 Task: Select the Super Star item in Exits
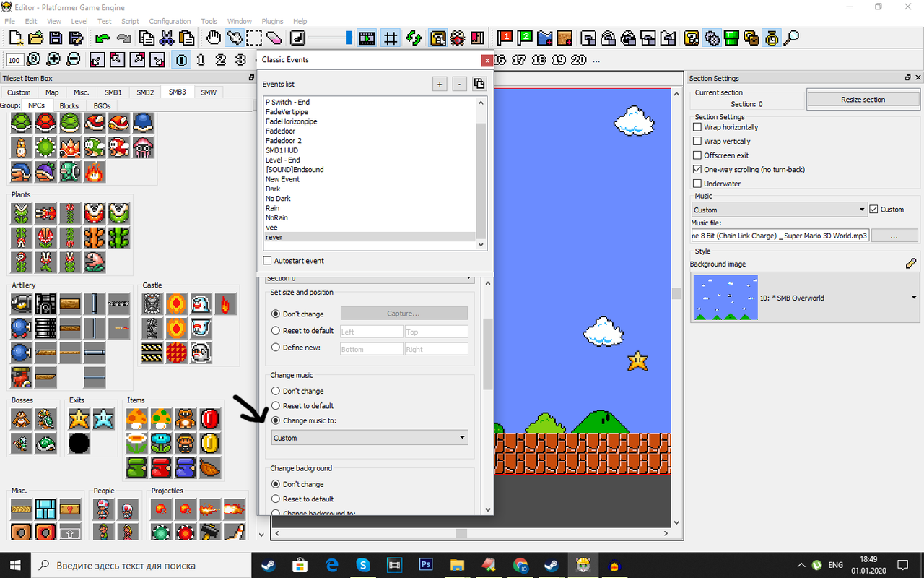click(x=79, y=418)
